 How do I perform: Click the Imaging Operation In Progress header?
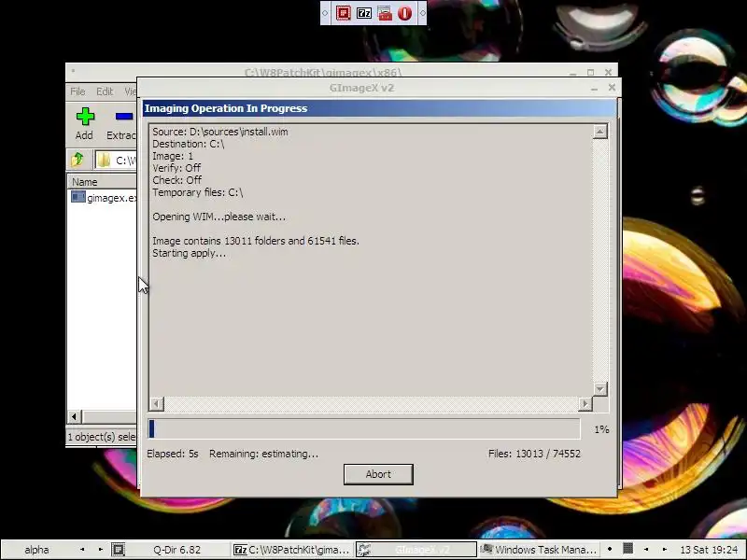pyautogui.click(x=379, y=108)
